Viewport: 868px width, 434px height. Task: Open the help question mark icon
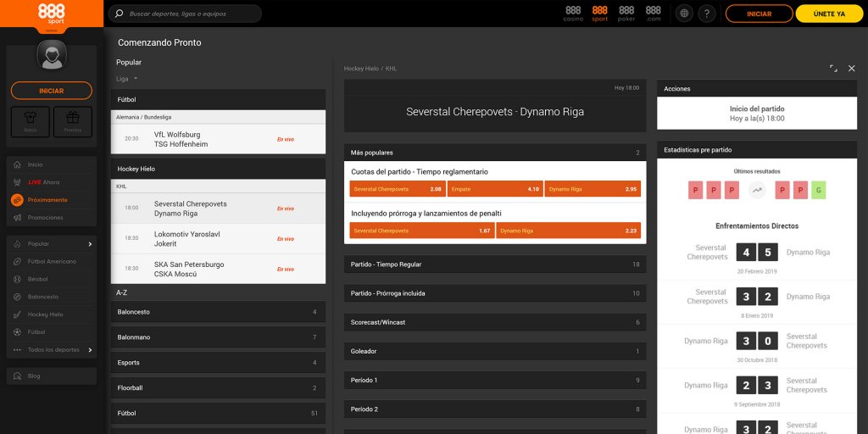706,14
